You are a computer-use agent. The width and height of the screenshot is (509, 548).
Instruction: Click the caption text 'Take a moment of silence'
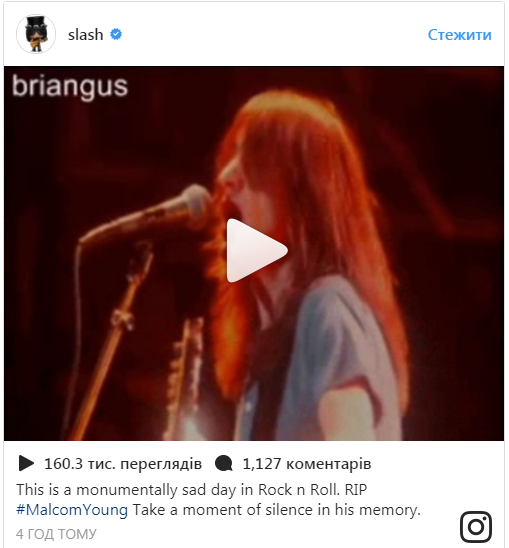click(x=223, y=510)
